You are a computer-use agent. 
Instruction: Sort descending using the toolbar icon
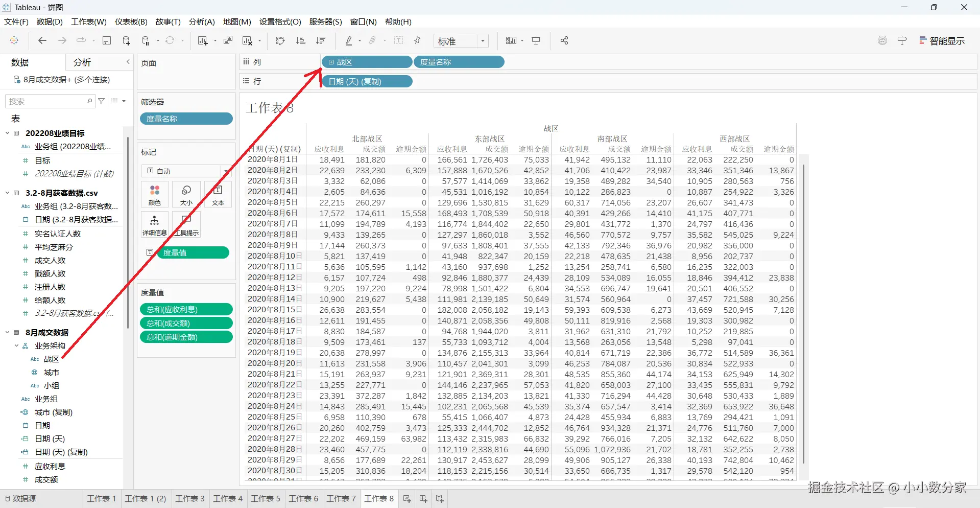(x=321, y=40)
